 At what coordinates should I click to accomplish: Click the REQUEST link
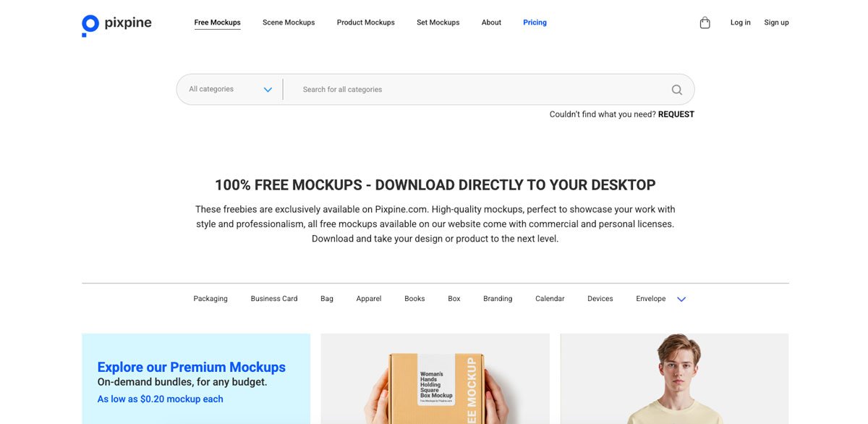[x=676, y=114]
